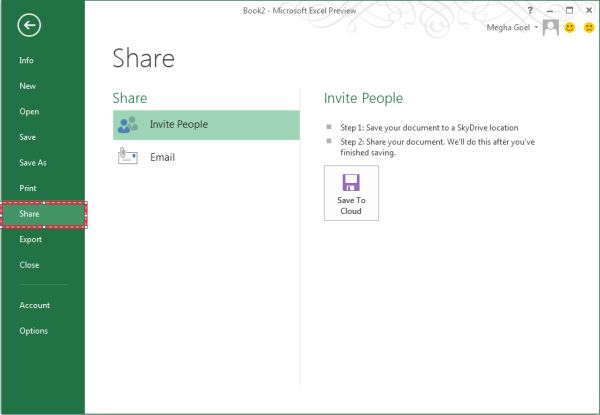Click the Email envelope icon
The height and width of the screenshot is (415, 600).
128,156
